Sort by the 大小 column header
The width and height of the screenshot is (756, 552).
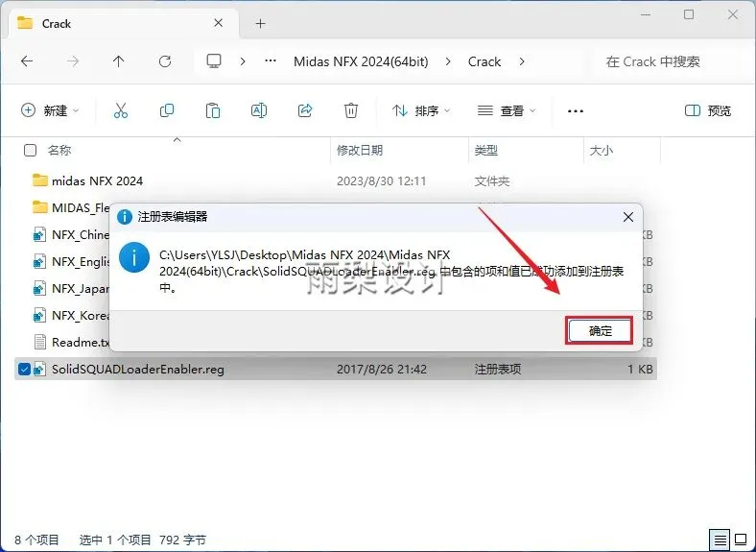click(602, 150)
